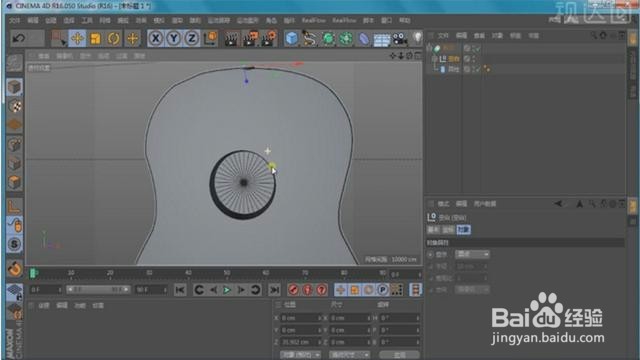
Task: Click Render to Picture Viewer icon
Action: [250, 38]
